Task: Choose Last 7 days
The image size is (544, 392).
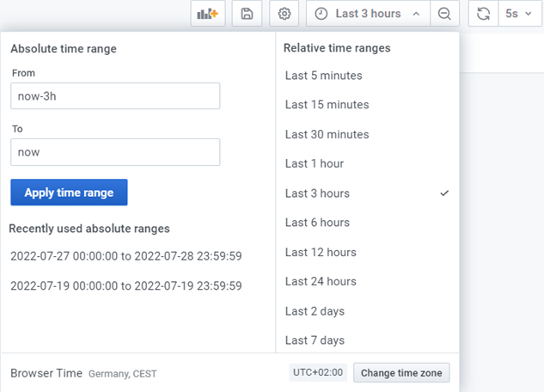Action: click(367, 340)
